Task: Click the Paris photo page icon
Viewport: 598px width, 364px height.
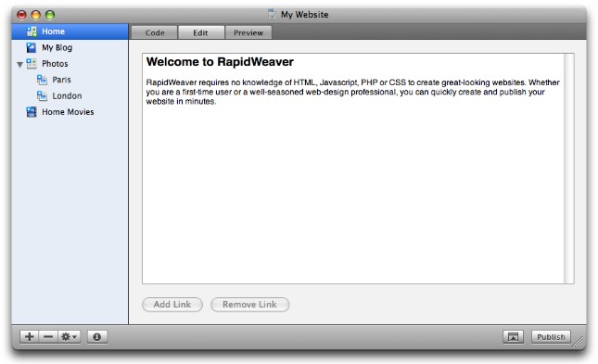Action: (42, 80)
